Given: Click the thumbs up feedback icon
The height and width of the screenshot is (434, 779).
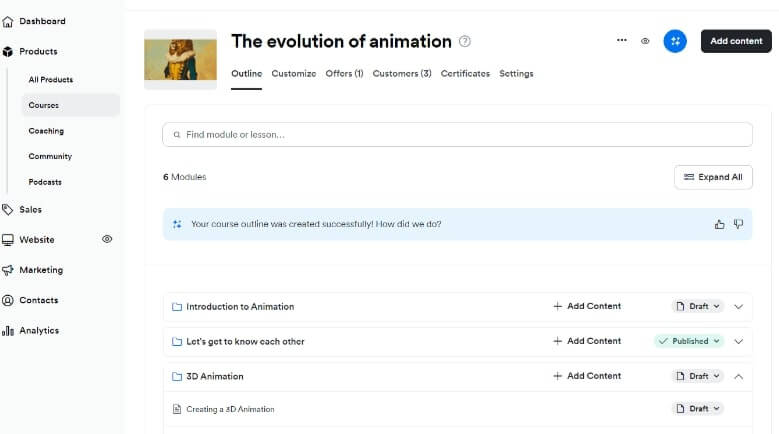Looking at the screenshot, I should pos(719,224).
